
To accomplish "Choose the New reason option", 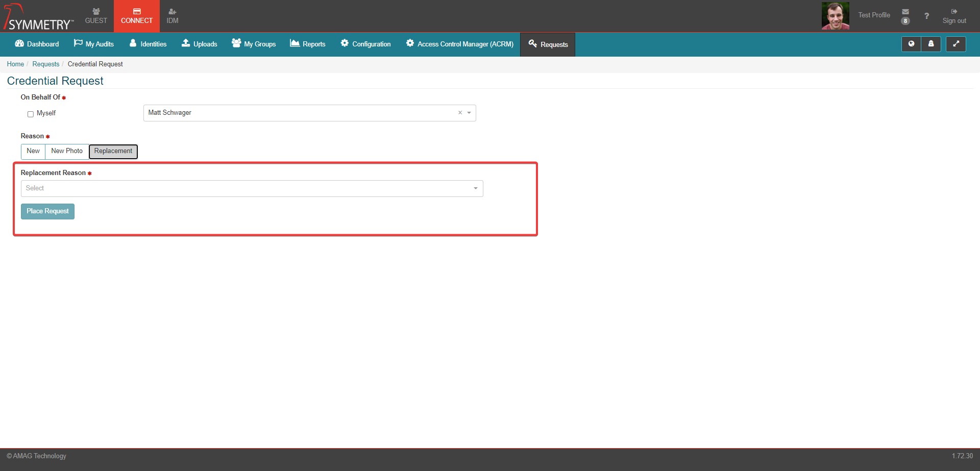I will pyautogui.click(x=33, y=151).
